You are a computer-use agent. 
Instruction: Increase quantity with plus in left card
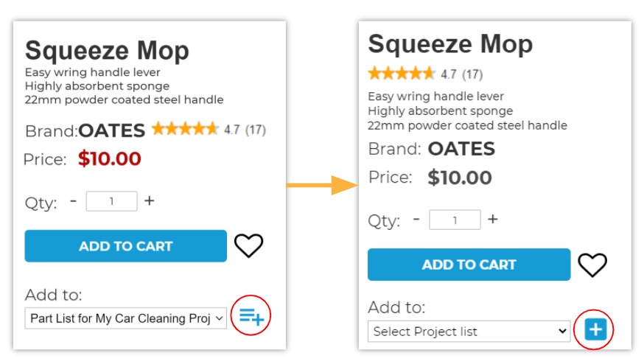click(150, 201)
